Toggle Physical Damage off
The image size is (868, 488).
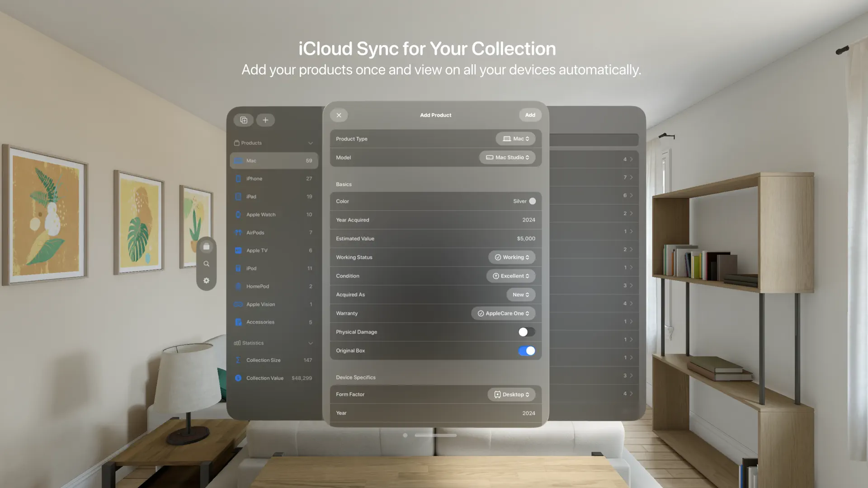[x=526, y=332]
